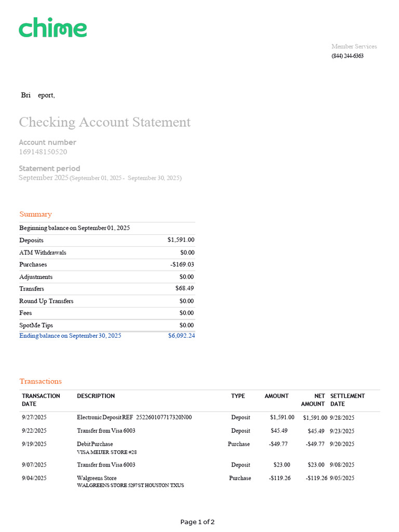
Task: Click the Summary section heading
Action: [x=36, y=214]
